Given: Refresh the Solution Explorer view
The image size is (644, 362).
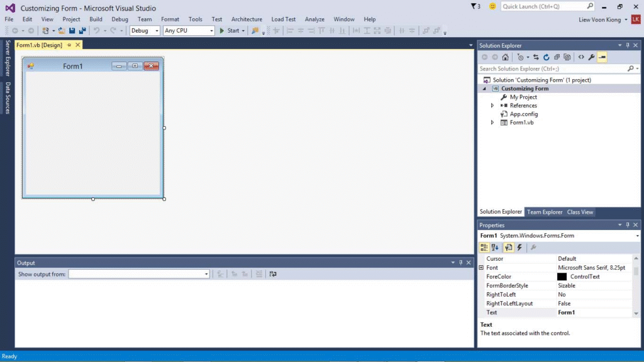Looking at the screenshot, I should 547,57.
